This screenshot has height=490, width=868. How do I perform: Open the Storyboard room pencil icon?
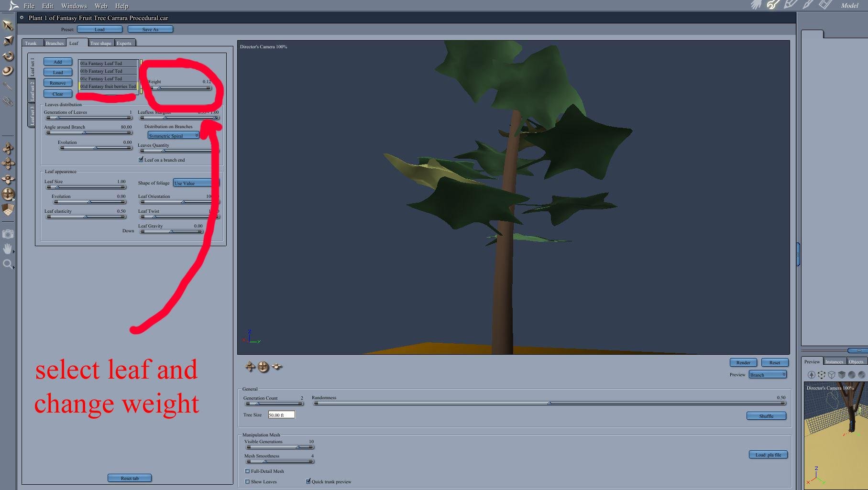[x=790, y=5]
